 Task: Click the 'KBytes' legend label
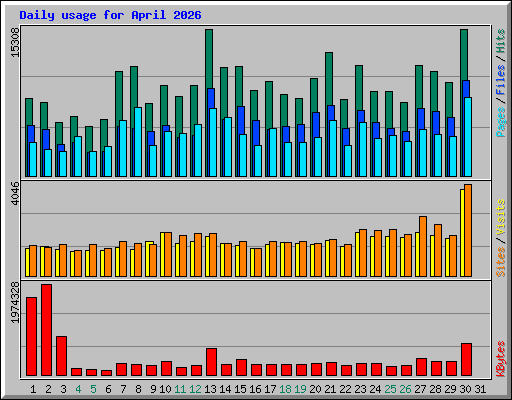click(x=501, y=359)
